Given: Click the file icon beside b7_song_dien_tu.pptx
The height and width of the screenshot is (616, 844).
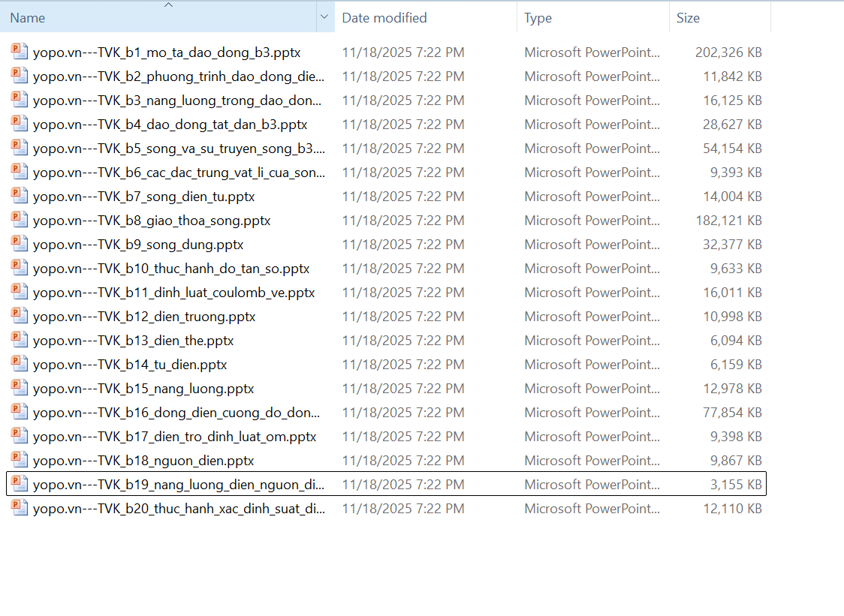Looking at the screenshot, I should pyautogui.click(x=20, y=197).
